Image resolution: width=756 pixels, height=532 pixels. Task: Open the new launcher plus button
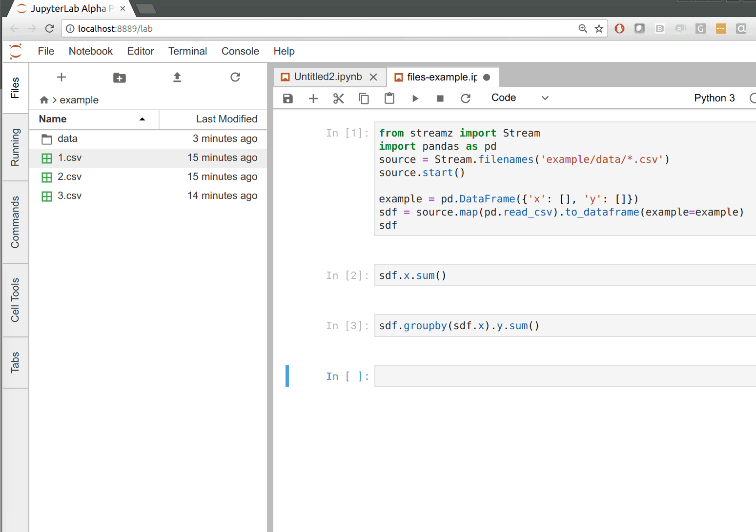pos(61,78)
